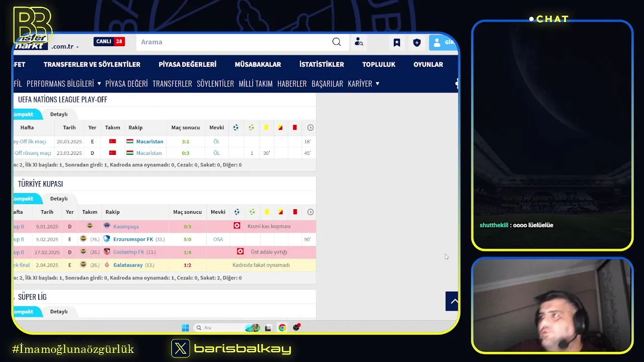Image resolution: width=644 pixels, height=362 pixels.
Task: Click yellow card icon in Nations League header
Action: coord(266,128)
